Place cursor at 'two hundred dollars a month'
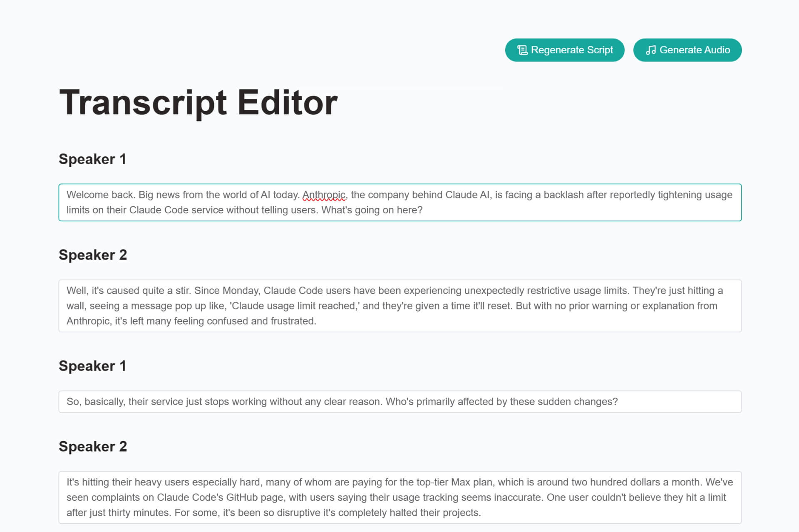This screenshot has height=532, width=799. (x=637, y=482)
